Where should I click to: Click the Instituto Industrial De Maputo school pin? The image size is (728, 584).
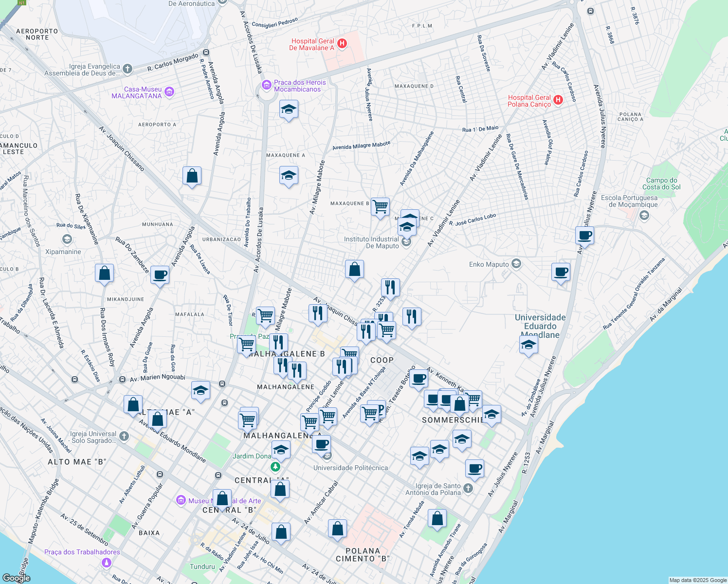pyautogui.click(x=407, y=242)
